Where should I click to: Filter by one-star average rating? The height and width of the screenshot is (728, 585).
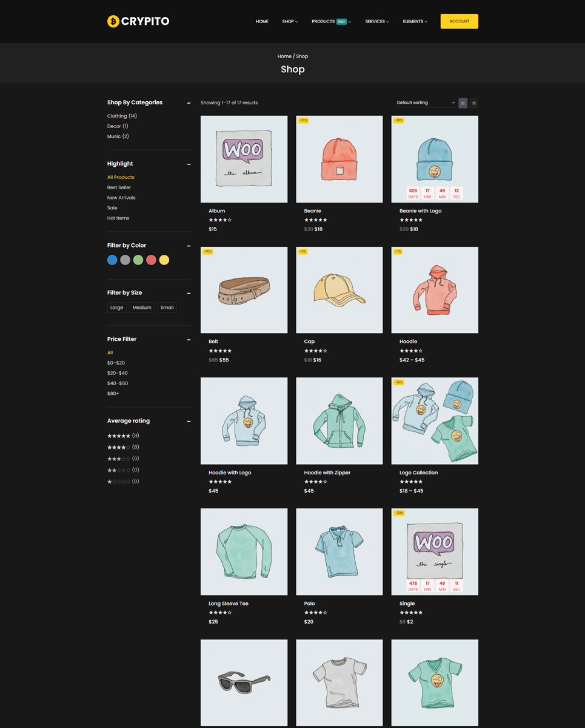tap(119, 482)
